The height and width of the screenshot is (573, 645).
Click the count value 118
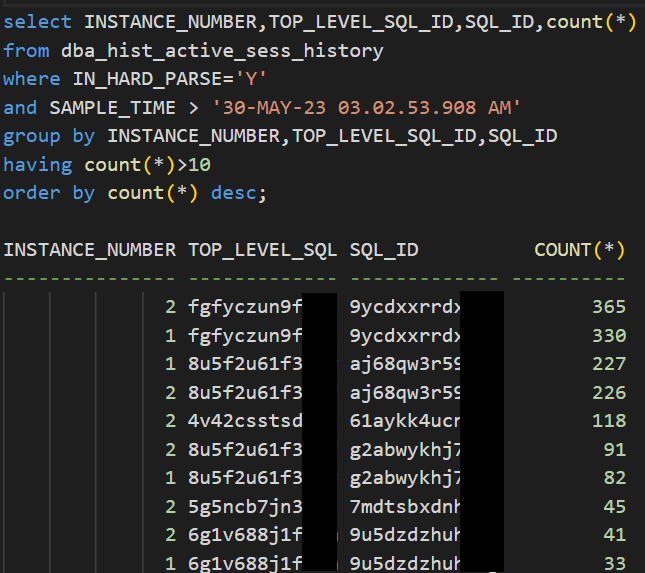coord(608,421)
